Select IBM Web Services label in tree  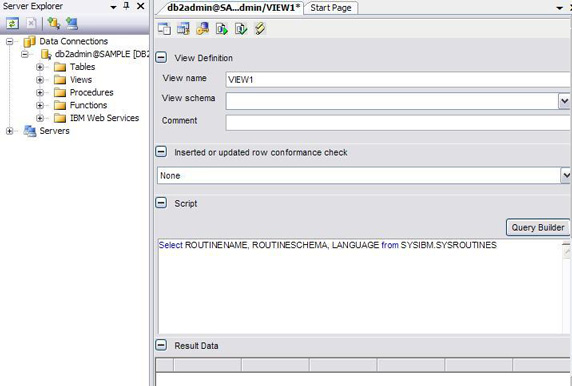click(104, 118)
